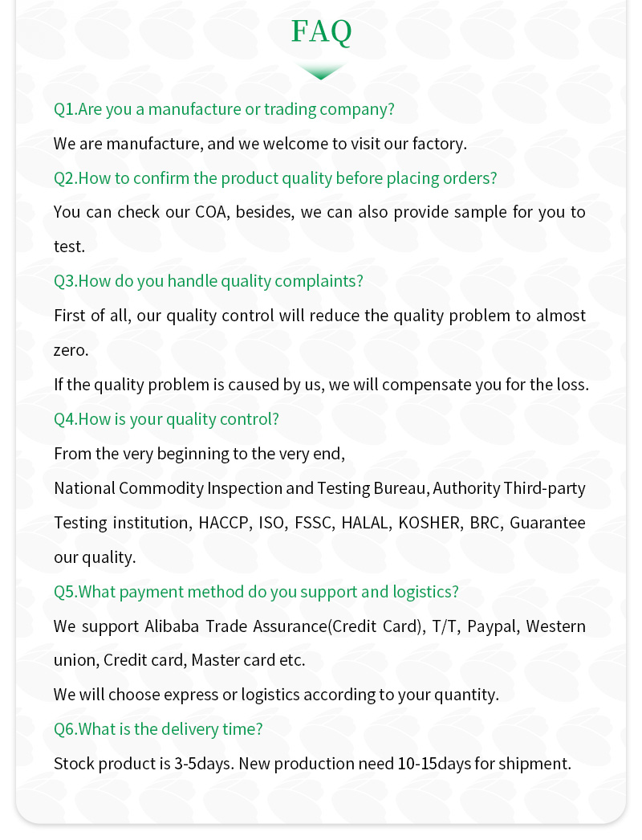Open the Q4 quality control question
The image size is (642, 840).
click(166, 419)
